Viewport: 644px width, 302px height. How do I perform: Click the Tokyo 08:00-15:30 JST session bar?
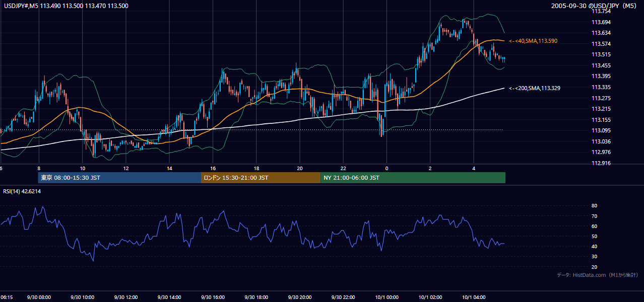pyautogui.click(x=120, y=178)
